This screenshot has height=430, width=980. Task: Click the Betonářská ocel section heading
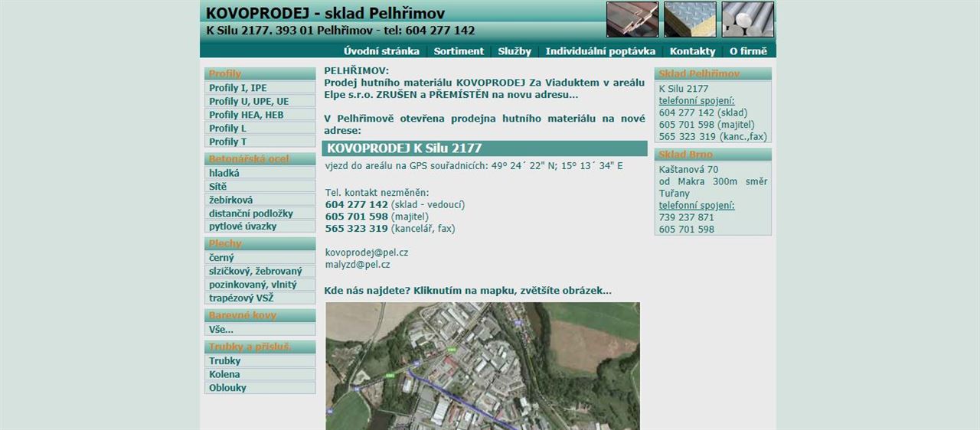[260, 158]
